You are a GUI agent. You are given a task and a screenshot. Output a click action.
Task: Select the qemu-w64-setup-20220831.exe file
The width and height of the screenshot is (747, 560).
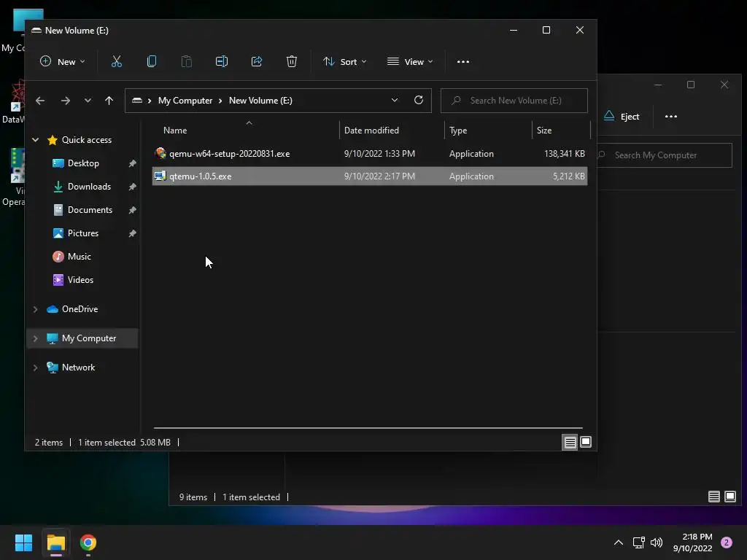pyautogui.click(x=370, y=153)
